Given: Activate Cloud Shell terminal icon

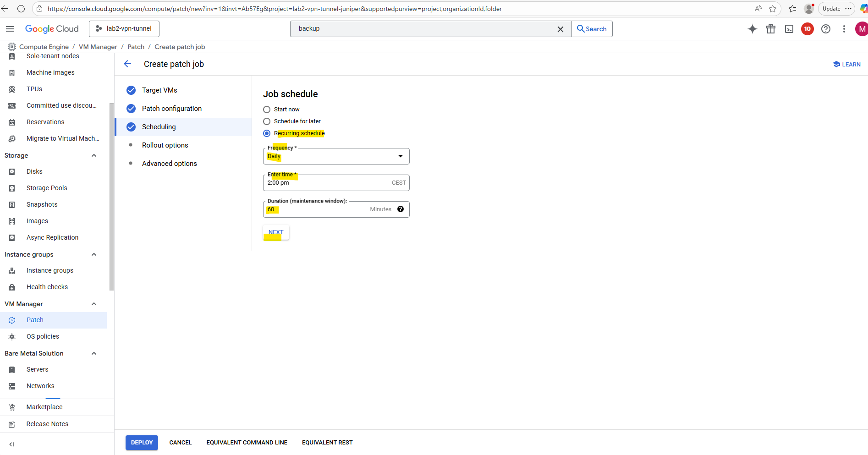Looking at the screenshot, I should click(789, 29).
